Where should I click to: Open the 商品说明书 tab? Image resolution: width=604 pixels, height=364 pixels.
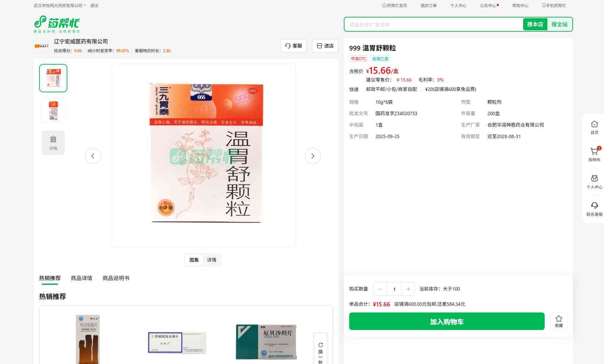(116, 278)
